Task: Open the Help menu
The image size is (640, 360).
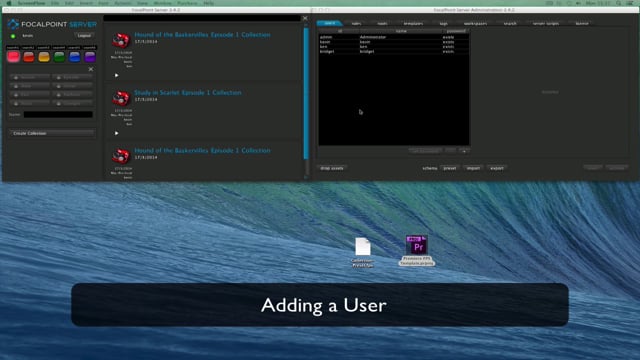Action: click(209, 3)
